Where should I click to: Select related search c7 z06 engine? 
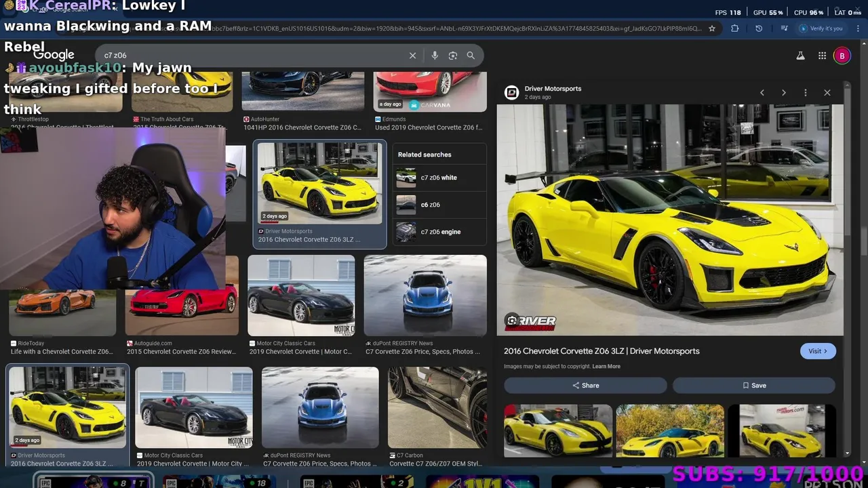(439, 232)
